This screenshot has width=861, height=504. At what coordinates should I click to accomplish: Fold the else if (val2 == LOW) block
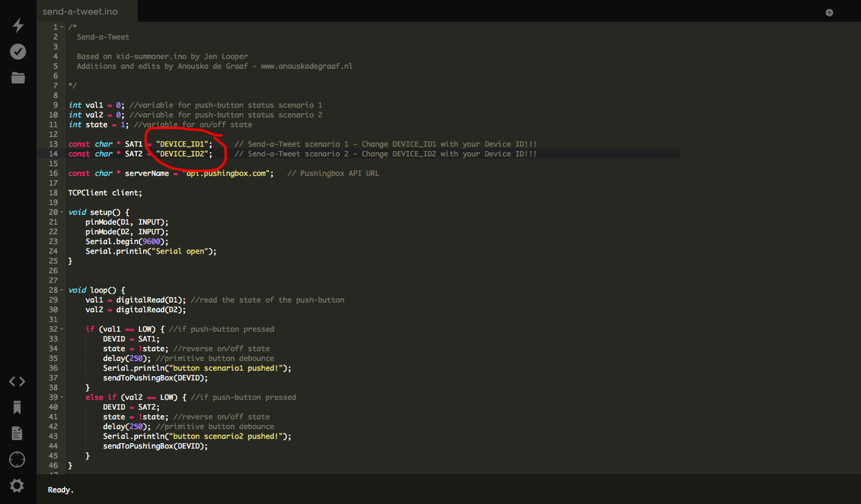(x=63, y=397)
